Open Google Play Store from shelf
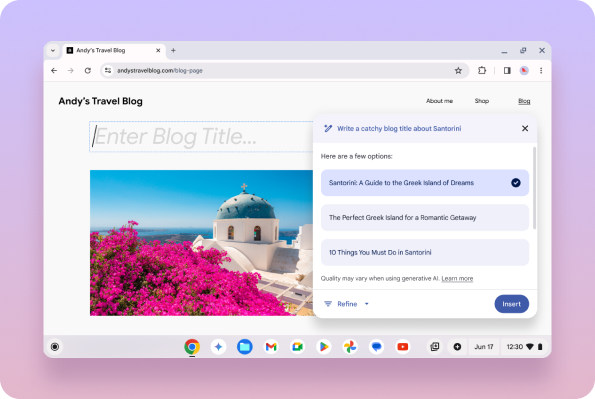 (x=324, y=347)
